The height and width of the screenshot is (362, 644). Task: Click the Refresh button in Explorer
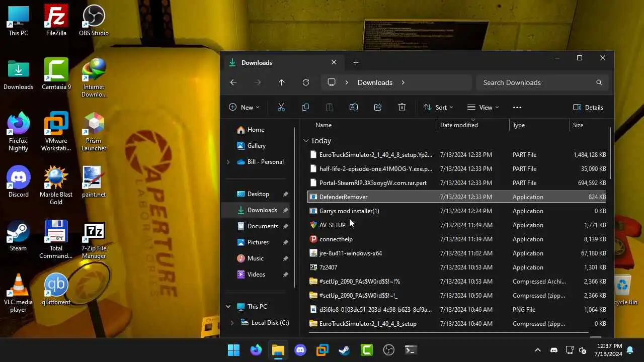coord(306,82)
